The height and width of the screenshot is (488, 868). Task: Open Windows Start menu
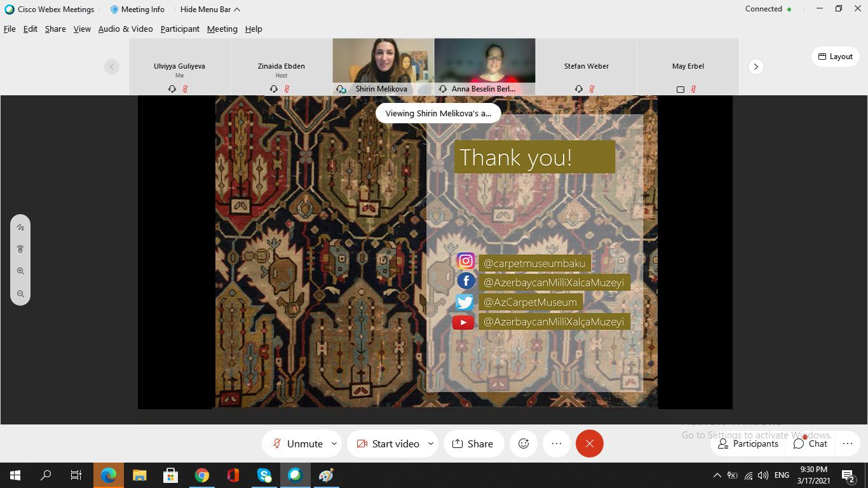15,475
